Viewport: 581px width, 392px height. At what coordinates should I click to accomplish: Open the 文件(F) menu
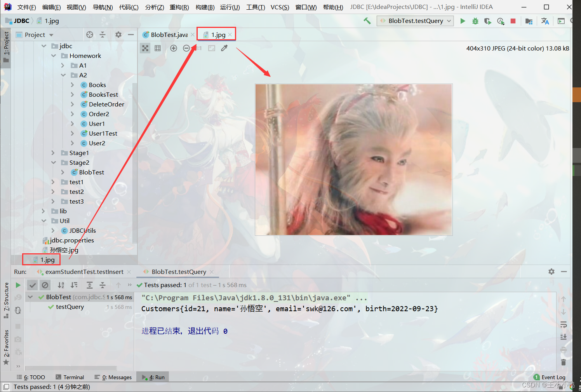pyautogui.click(x=27, y=7)
